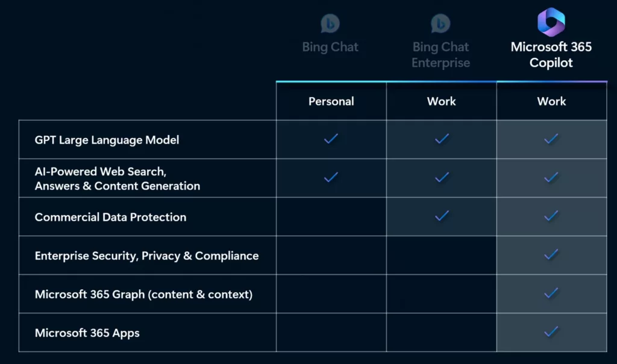Click Copilot checkmark for Microsoft 365 Apps
The width and height of the screenshot is (617, 364).
coord(551,331)
